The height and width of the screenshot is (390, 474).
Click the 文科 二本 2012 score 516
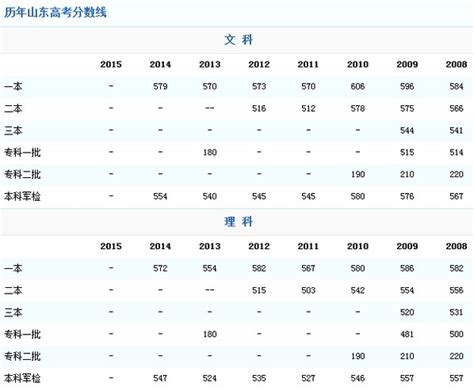pos(259,108)
